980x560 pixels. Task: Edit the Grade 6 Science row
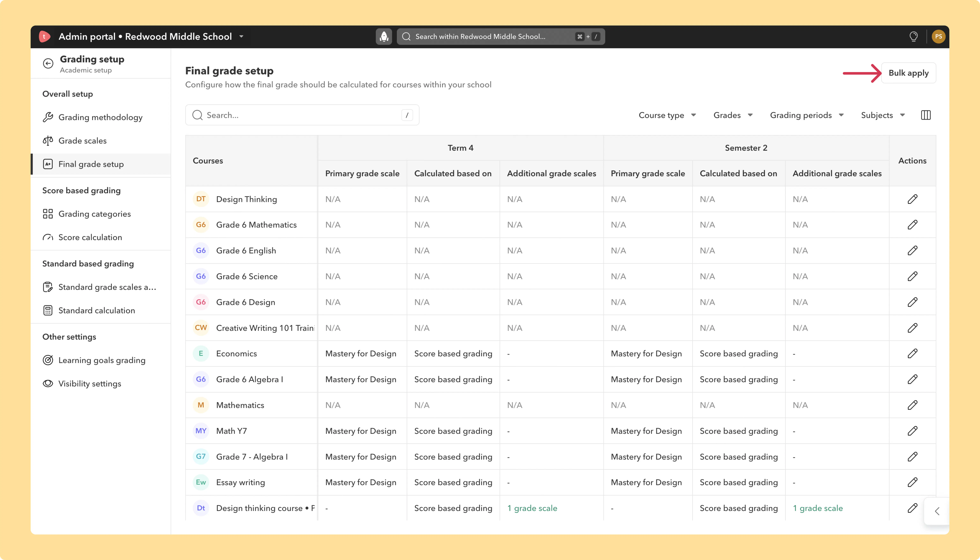pos(912,276)
